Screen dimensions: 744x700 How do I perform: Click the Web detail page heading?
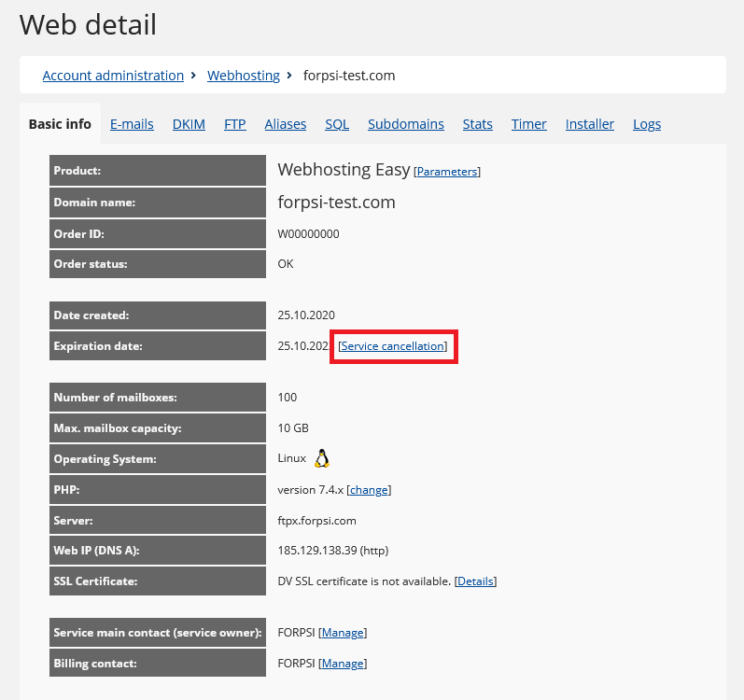click(x=88, y=24)
